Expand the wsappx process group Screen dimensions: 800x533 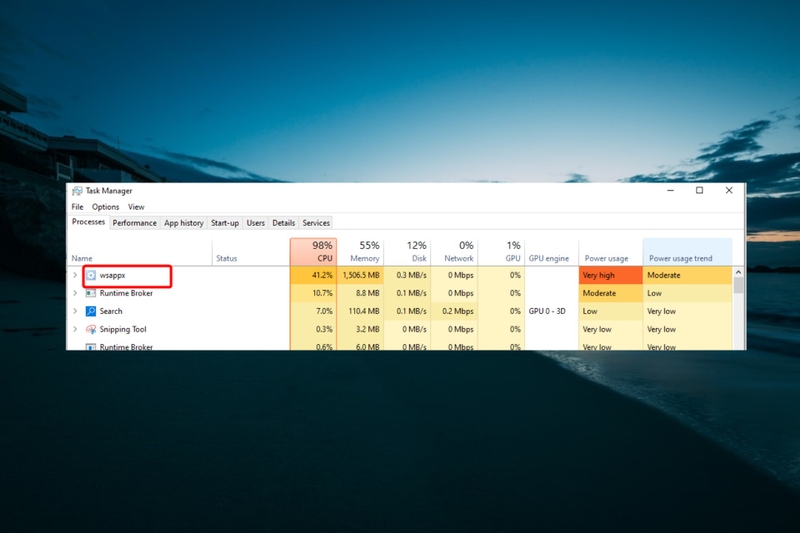click(75, 275)
